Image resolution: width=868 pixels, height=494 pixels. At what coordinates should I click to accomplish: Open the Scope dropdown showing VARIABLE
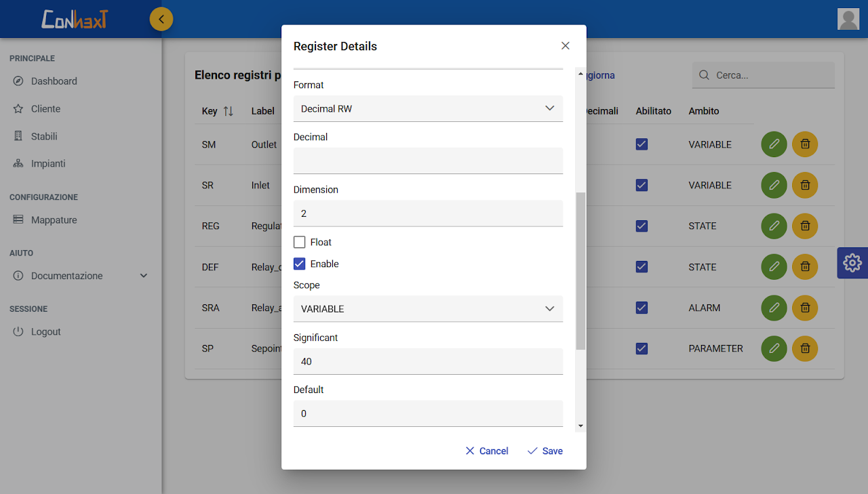[x=428, y=308]
